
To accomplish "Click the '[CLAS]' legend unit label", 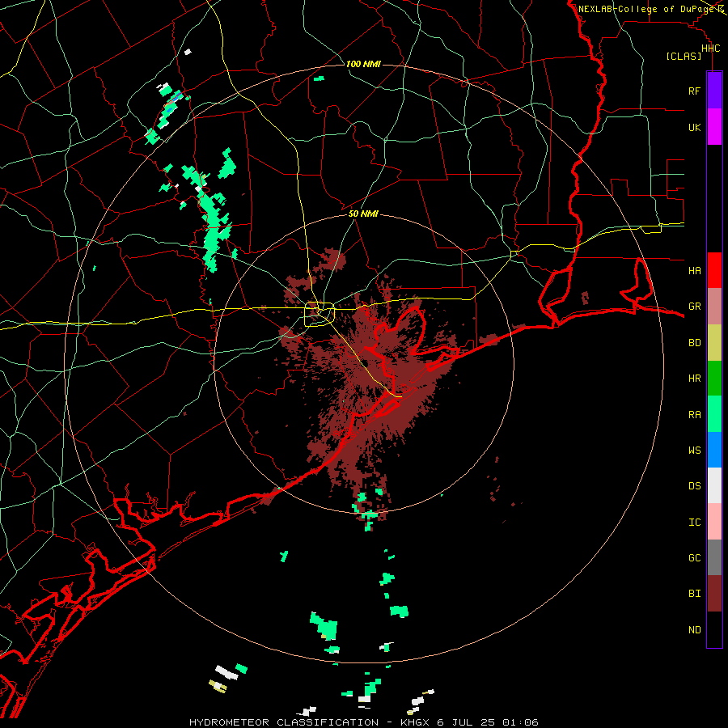I will click(684, 56).
